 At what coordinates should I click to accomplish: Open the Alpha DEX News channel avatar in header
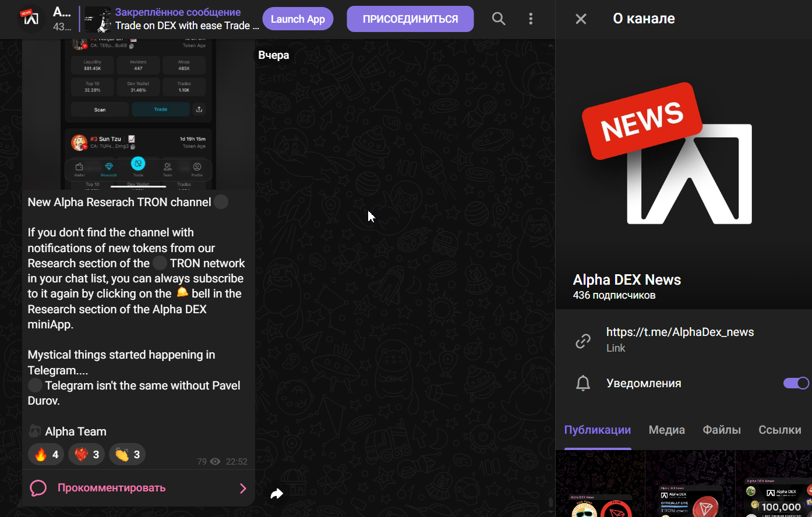tap(31, 19)
